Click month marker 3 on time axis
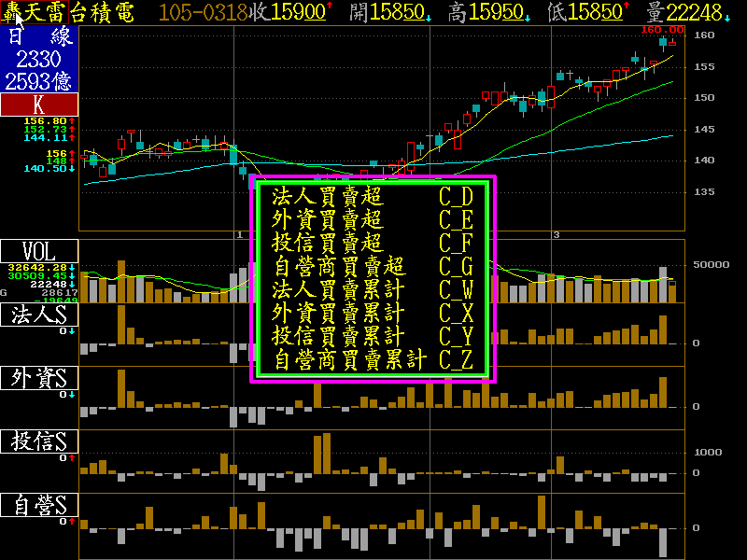This screenshot has width=747, height=560. [x=556, y=235]
